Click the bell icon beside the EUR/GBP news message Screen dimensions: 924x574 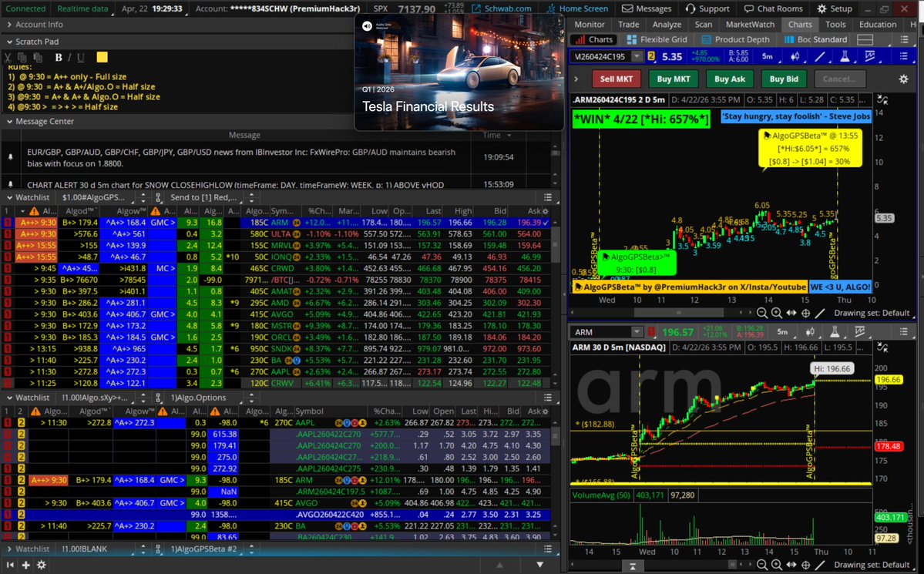click(x=10, y=157)
